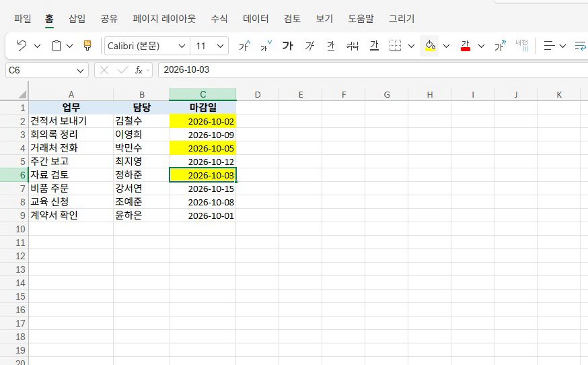Image resolution: width=588 pixels, height=365 pixels.
Task: Click the Increase Font Size icon
Action: 244,46
